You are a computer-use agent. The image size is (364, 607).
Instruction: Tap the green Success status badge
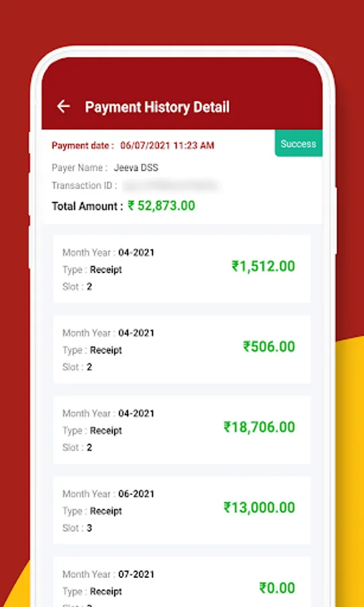click(299, 144)
